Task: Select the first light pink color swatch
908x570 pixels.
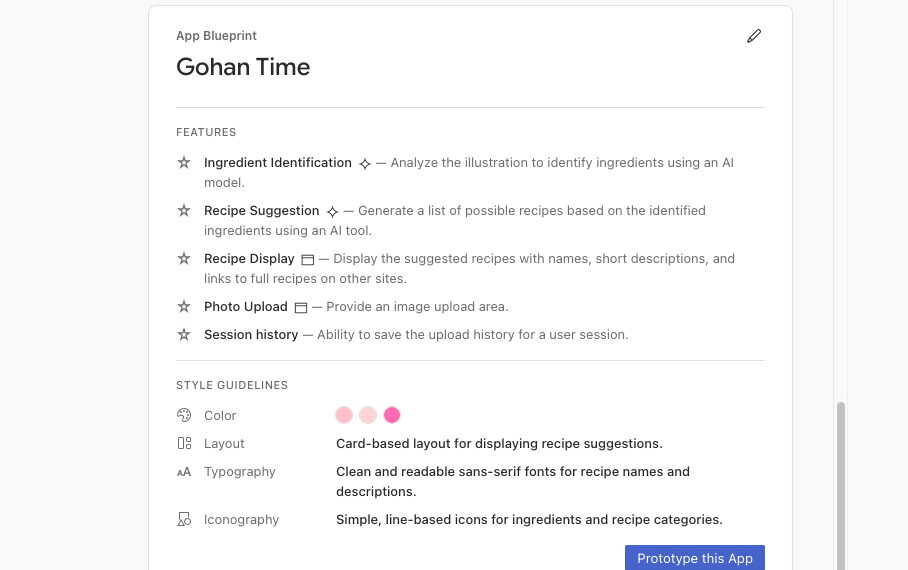Action: [x=344, y=415]
